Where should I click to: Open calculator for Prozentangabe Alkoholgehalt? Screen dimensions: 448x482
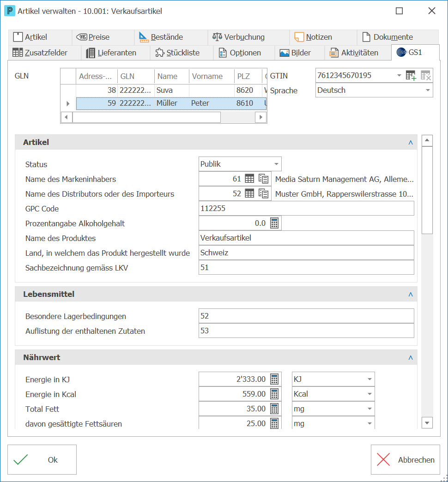point(274,223)
